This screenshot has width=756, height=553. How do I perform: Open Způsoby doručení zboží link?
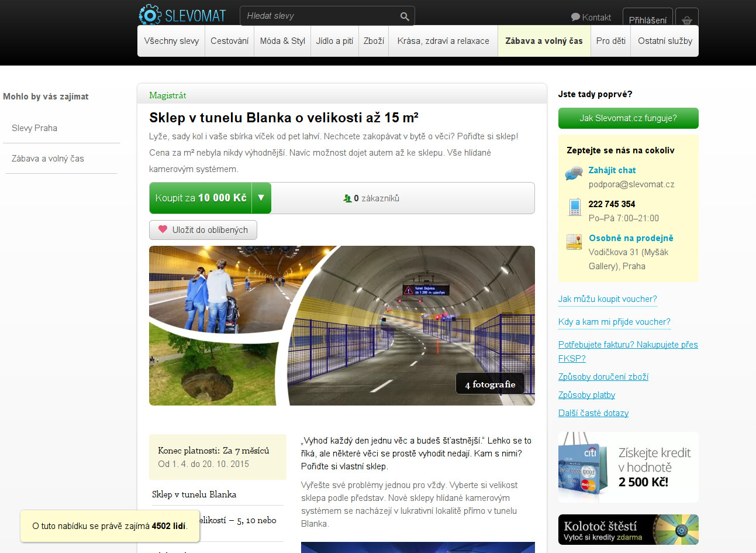[x=603, y=377]
